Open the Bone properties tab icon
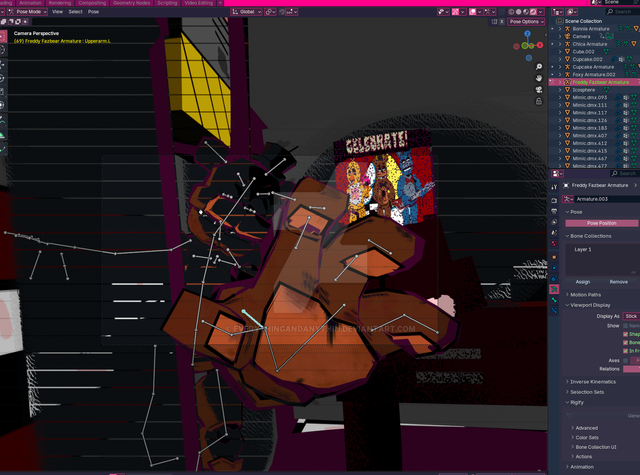The height and width of the screenshot is (475, 640). (554, 300)
